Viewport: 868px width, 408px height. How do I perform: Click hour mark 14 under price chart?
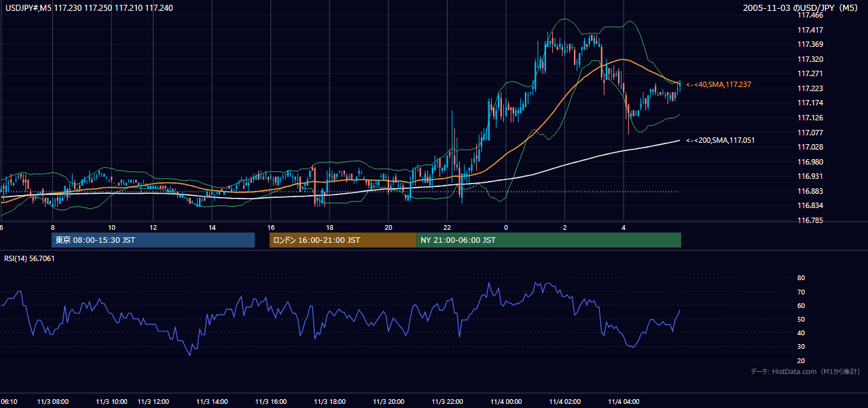click(212, 227)
